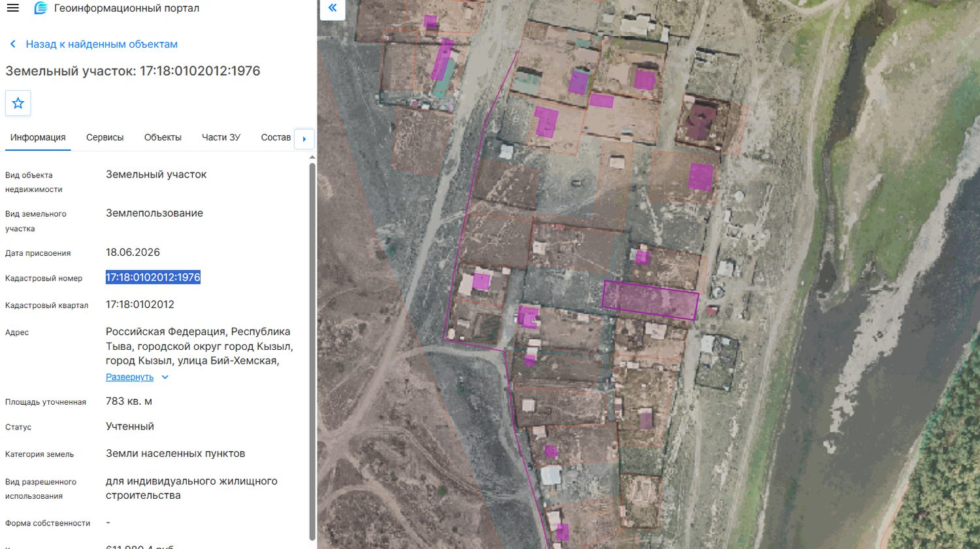The image size is (980, 549).
Task: Click the cadastral quarter value 17:18:0102012
Action: pos(140,305)
